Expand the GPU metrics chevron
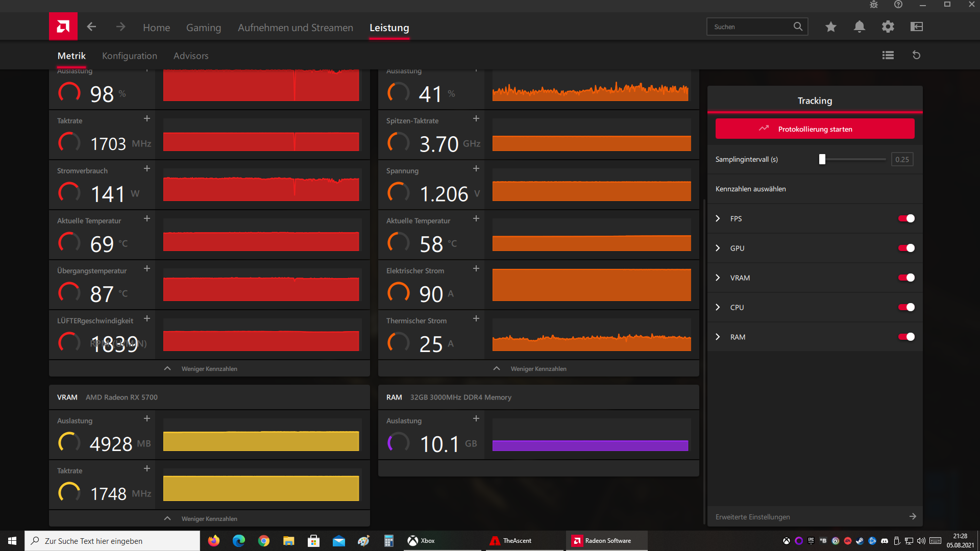 718,248
